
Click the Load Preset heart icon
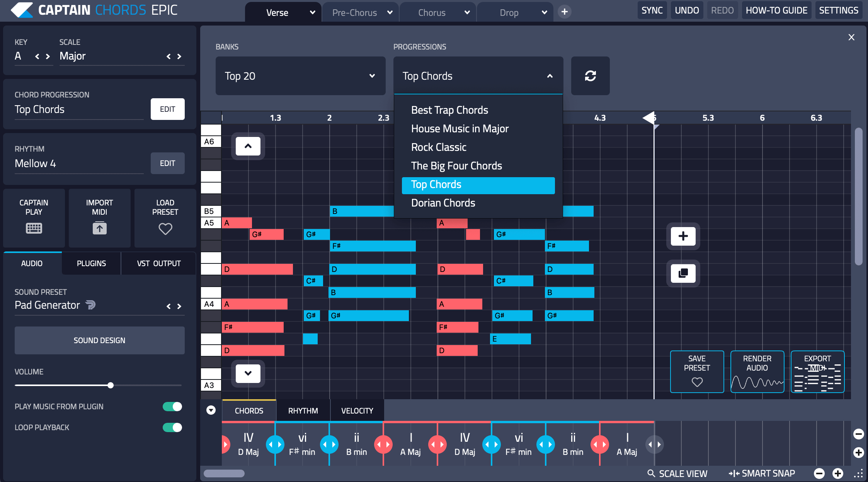click(165, 229)
